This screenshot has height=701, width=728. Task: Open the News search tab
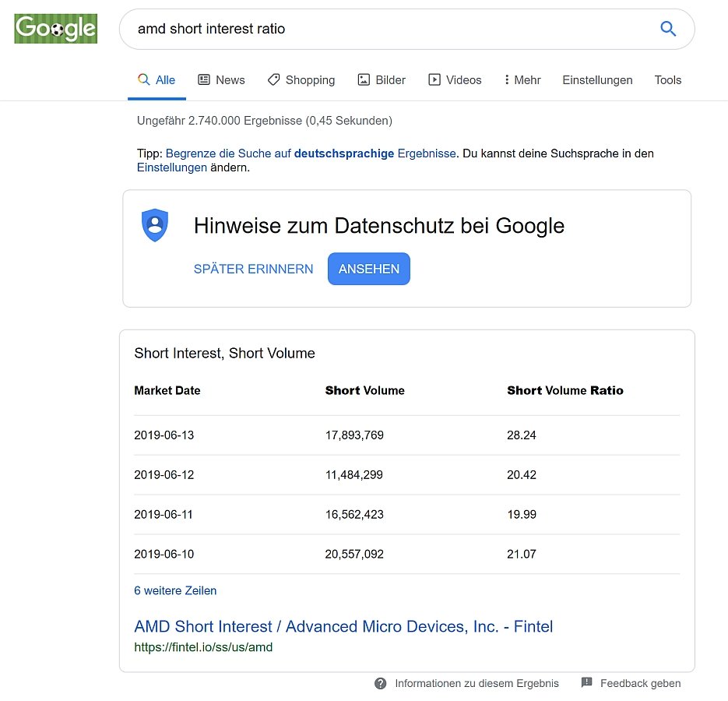coord(221,79)
